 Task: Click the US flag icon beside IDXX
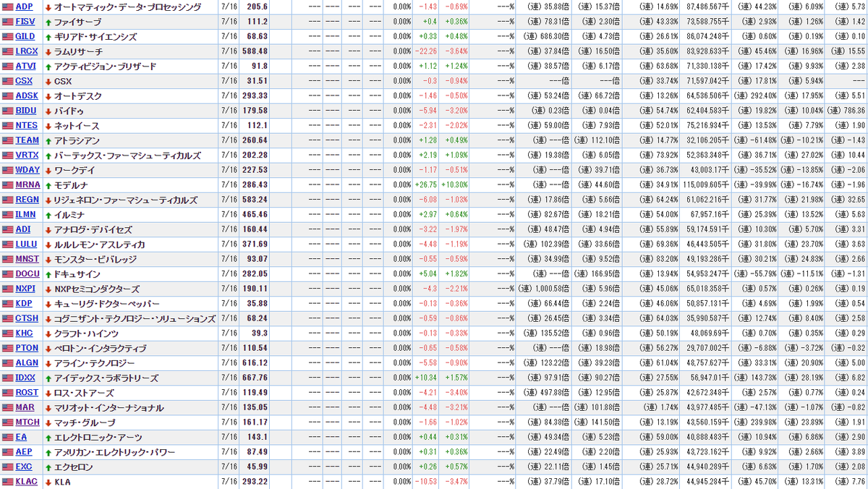coord(7,378)
